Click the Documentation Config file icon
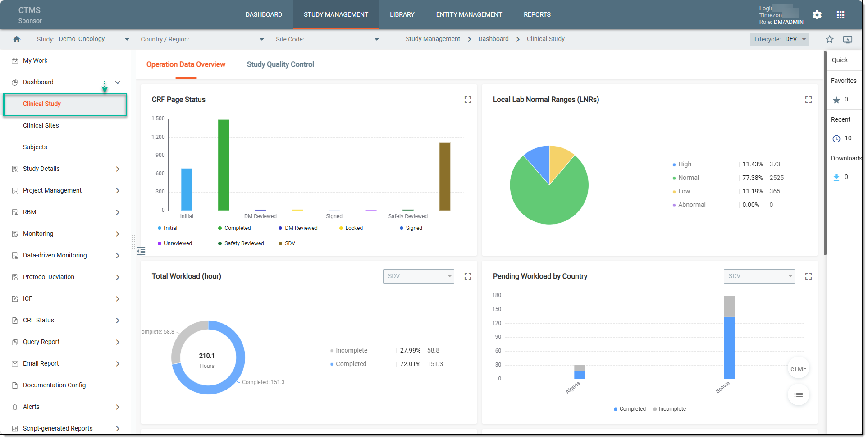 15,385
